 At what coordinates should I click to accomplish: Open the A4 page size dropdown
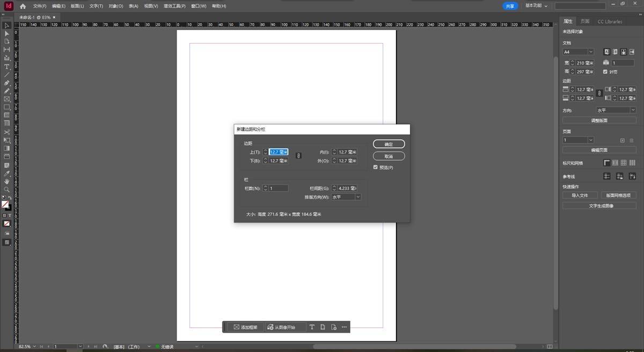tap(578, 52)
